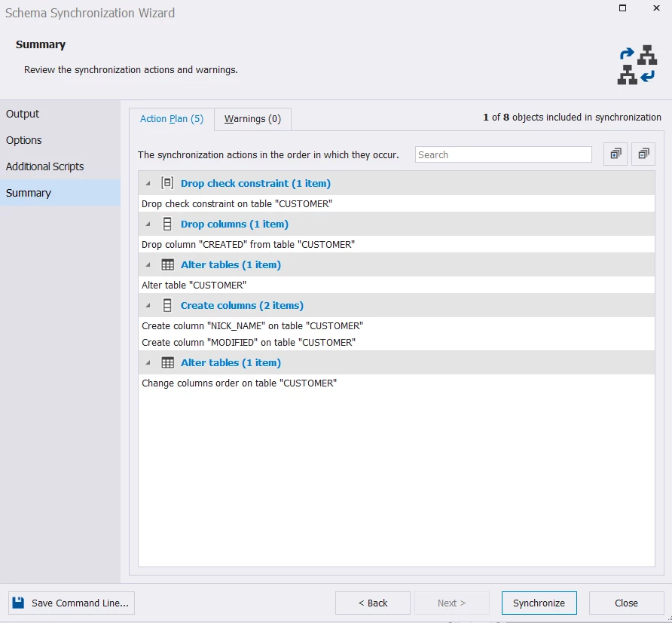Select 'Alter table "CUSTOMER"' row
Screen dimensions: 672x623
pos(396,285)
